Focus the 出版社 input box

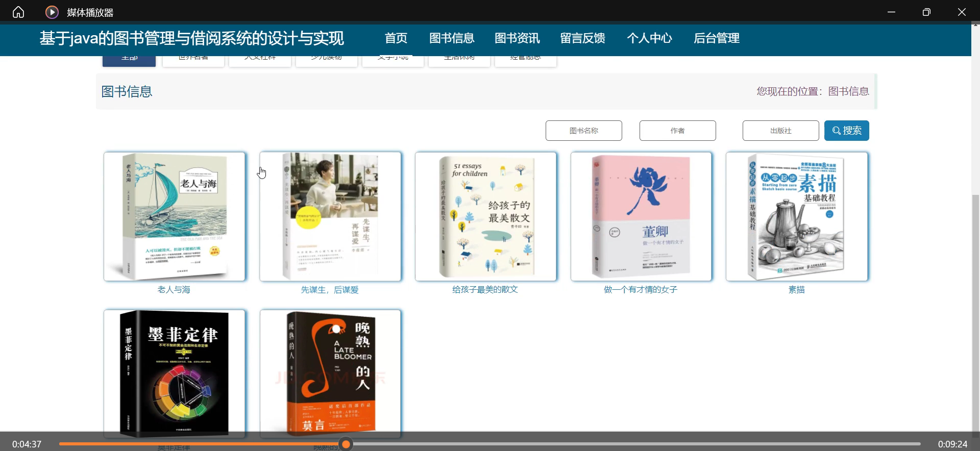click(781, 131)
